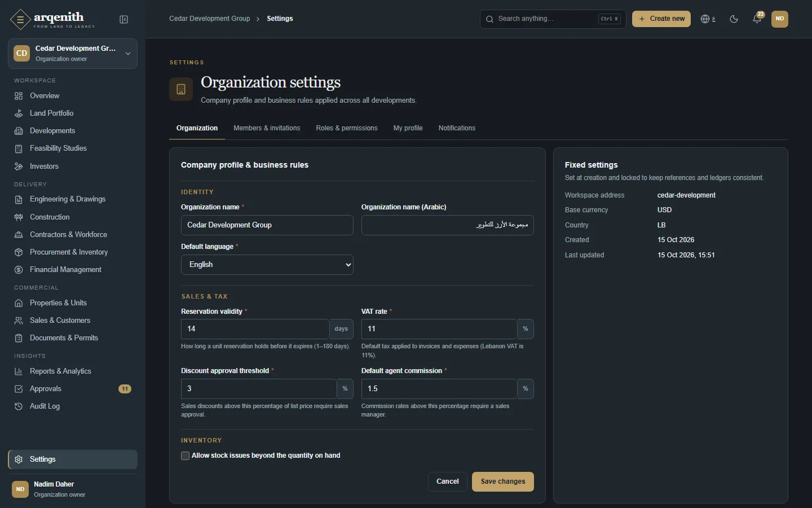812x508 pixels.
Task: Click the Contractors & Workforce icon
Action: point(19,235)
